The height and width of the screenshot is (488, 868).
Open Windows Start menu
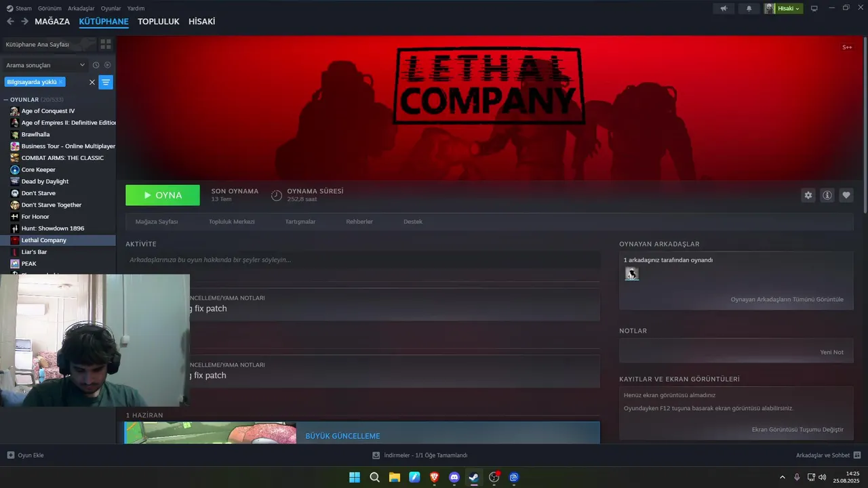[x=355, y=477]
